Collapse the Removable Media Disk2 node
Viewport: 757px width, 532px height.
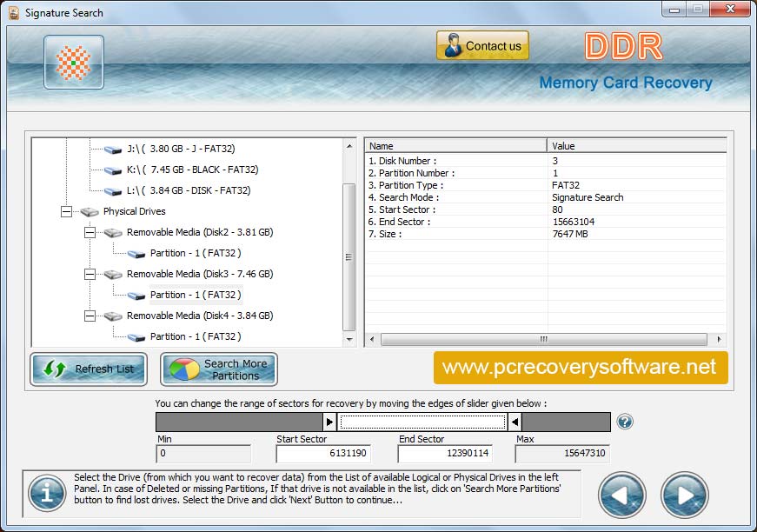point(90,233)
